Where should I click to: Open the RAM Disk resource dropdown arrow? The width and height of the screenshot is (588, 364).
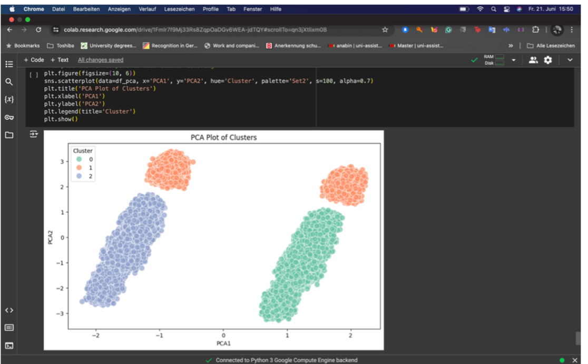513,60
